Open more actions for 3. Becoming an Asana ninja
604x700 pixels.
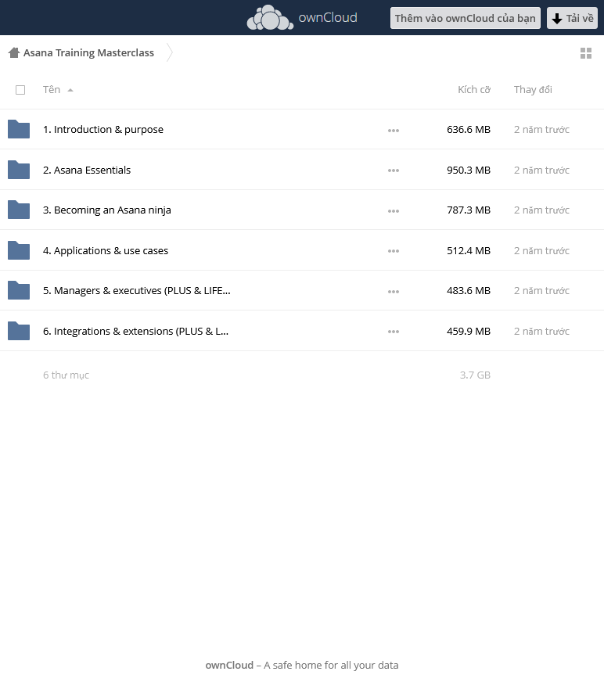tap(394, 210)
